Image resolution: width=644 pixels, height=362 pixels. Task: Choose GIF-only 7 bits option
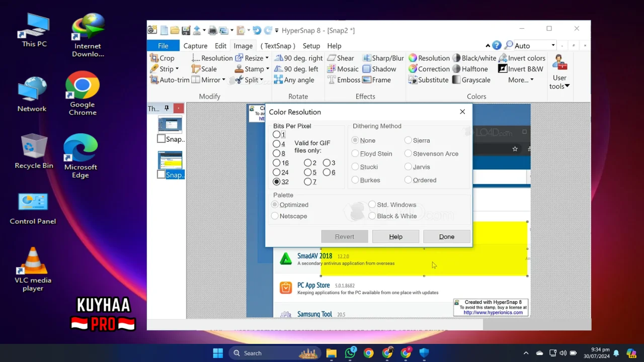(307, 182)
